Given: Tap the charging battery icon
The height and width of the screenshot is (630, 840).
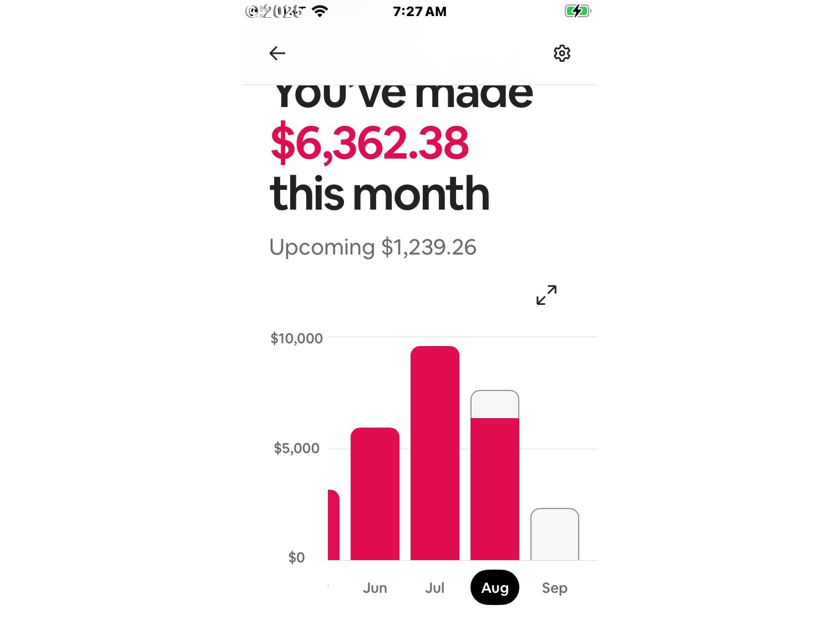Looking at the screenshot, I should pos(577,11).
